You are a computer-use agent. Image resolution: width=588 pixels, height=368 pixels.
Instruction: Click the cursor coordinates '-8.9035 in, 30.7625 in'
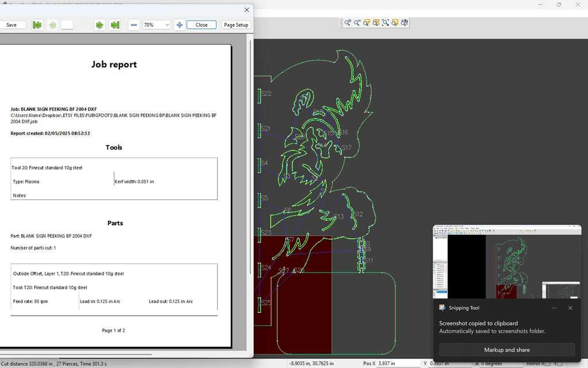coord(311,363)
